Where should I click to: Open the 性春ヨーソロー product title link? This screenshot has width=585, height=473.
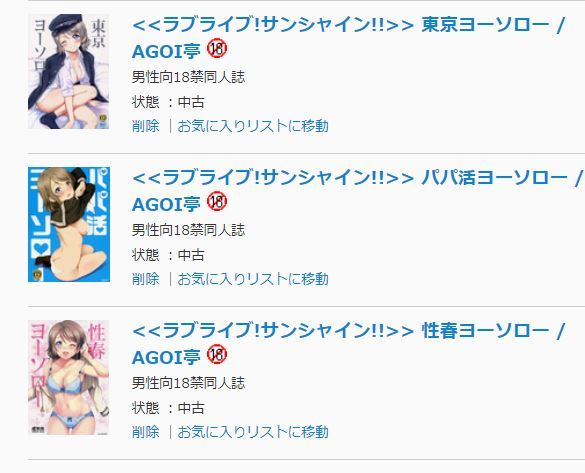(348, 344)
